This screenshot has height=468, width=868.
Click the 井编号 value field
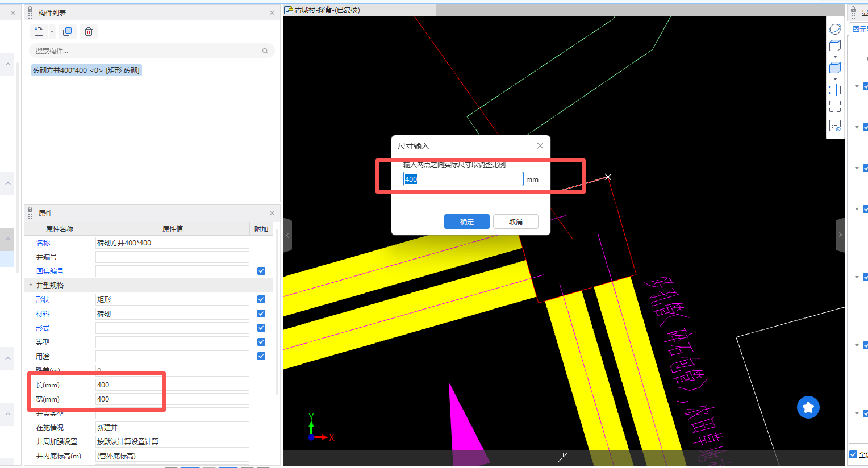(172, 257)
